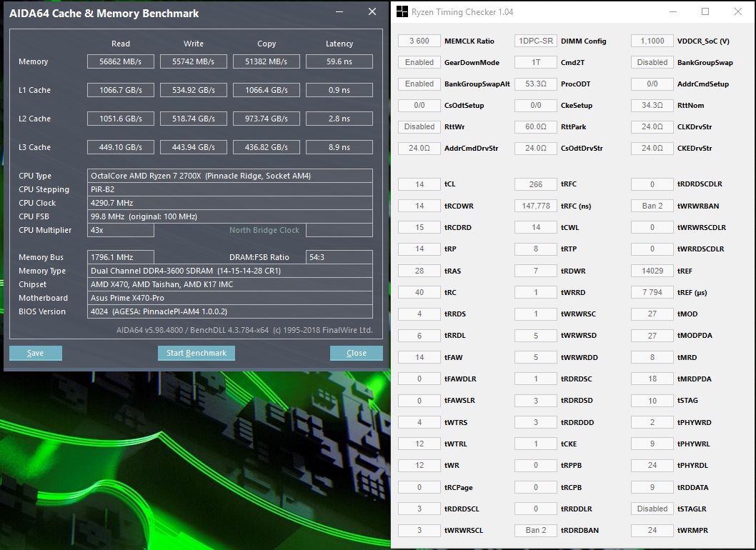Click the CPU Stepping PiR-B2 field

pyautogui.click(x=230, y=189)
